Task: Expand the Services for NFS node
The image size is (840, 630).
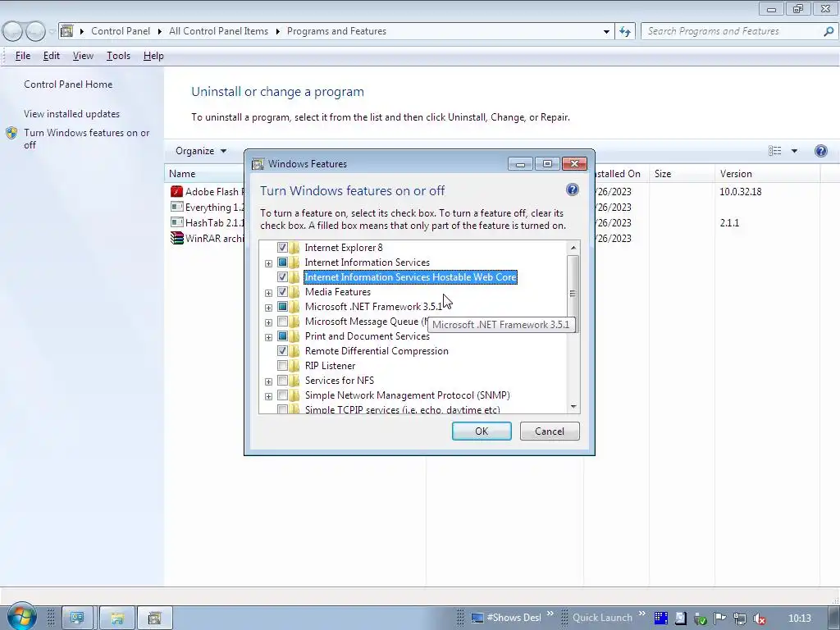Action: coord(268,381)
